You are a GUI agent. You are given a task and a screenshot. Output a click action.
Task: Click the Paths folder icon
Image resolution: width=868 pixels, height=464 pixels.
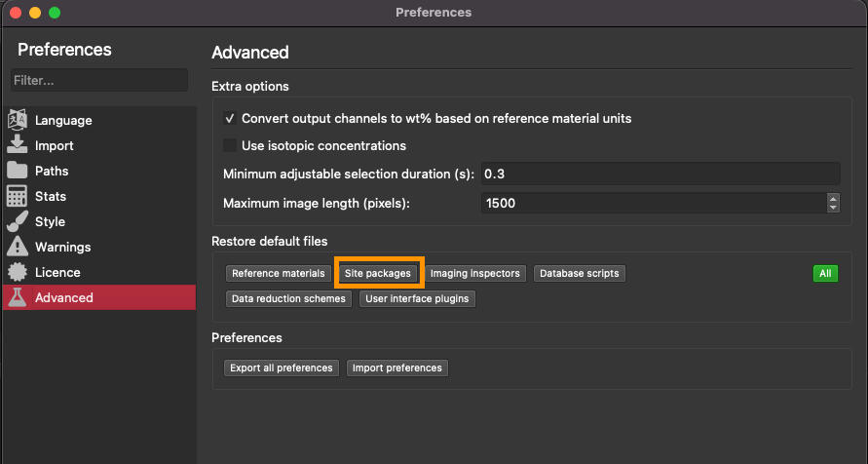point(18,171)
